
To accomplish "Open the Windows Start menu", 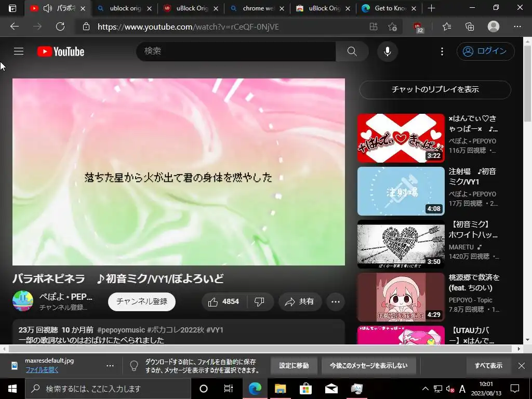I will (x=12, y=389).
